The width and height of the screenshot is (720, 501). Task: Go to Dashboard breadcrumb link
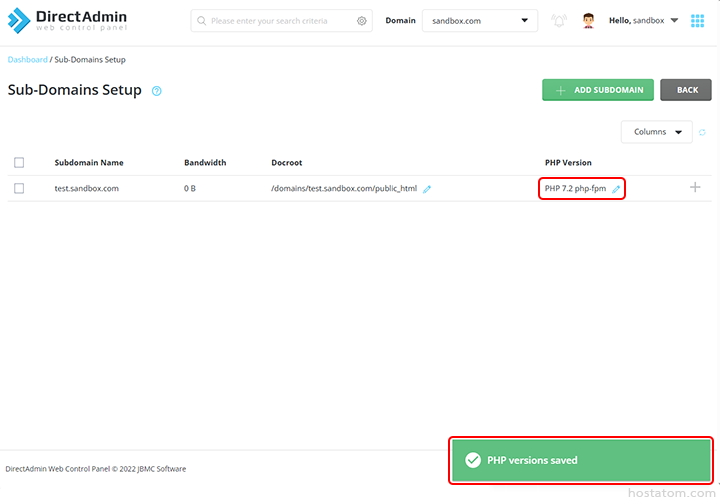pyautogui.click(x=27, y=60)
